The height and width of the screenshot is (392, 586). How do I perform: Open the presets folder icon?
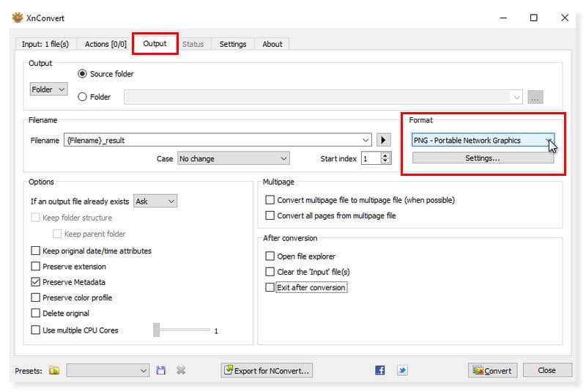(x=54, y=371)
